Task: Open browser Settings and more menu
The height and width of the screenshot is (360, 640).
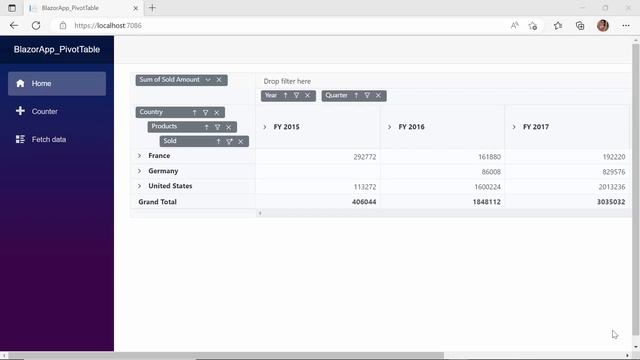Action: coord(626,25)
